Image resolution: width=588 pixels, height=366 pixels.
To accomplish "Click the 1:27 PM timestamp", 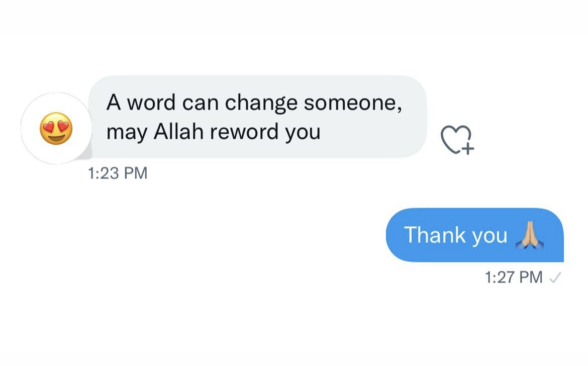I will pyautogui.click(x=514, y=277).
